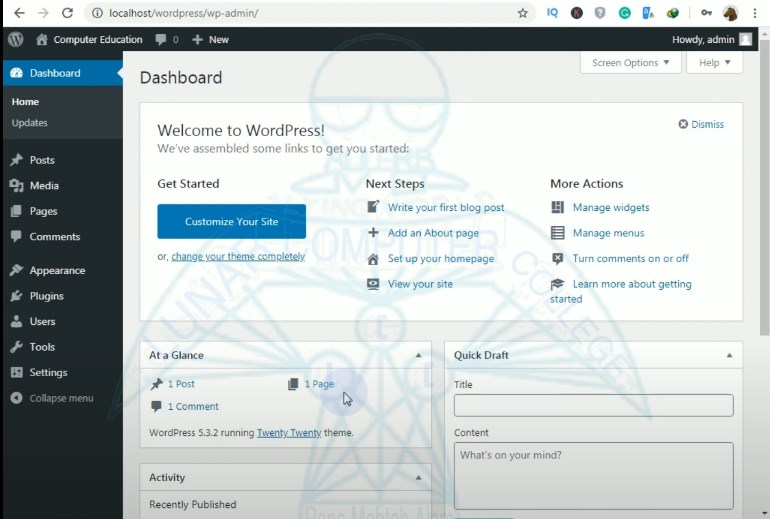Click the Turn comments on or off icon
This screenshot has width=770, height=519.
[x=557, y=258]
